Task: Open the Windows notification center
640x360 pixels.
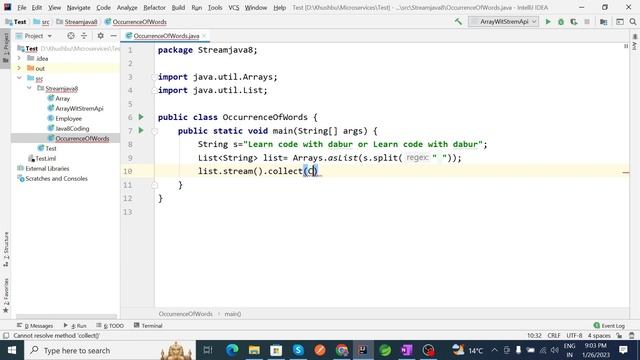Action: 623,350
